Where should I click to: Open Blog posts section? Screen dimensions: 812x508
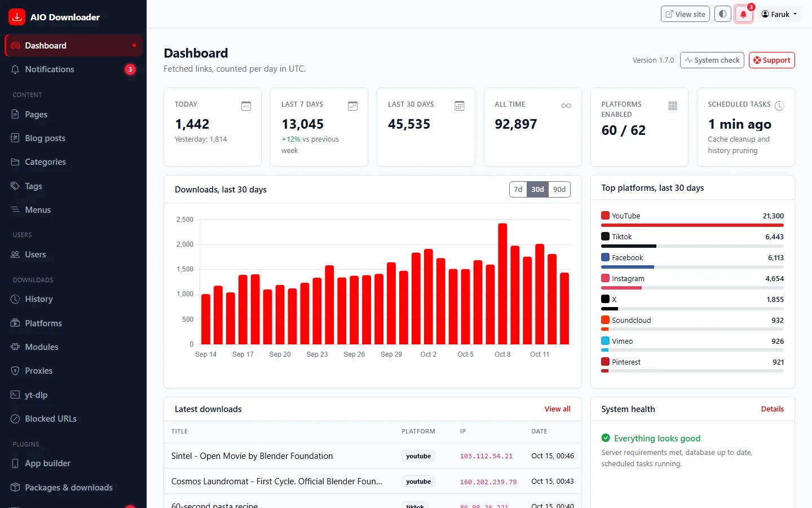tap(73, 138)
